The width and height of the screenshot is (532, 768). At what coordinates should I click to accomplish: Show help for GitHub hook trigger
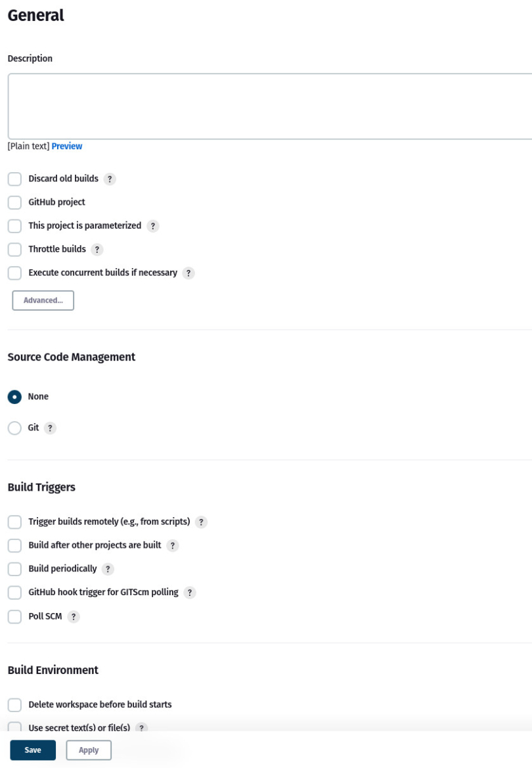[x=190, y=592]
